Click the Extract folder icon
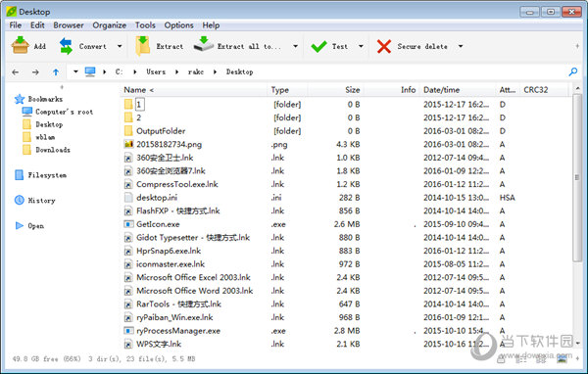Image resolution: width=588 pixels, height=374 pixels. [142, 46]
